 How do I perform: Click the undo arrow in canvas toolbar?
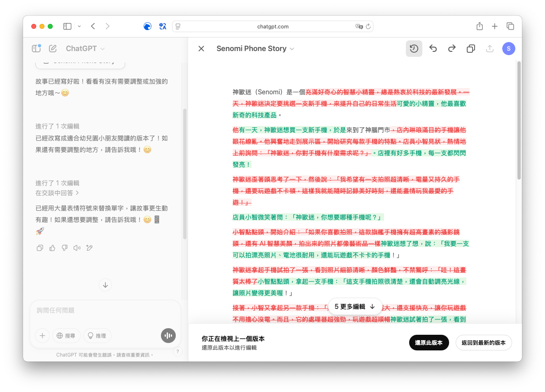[x=433, y=49]
